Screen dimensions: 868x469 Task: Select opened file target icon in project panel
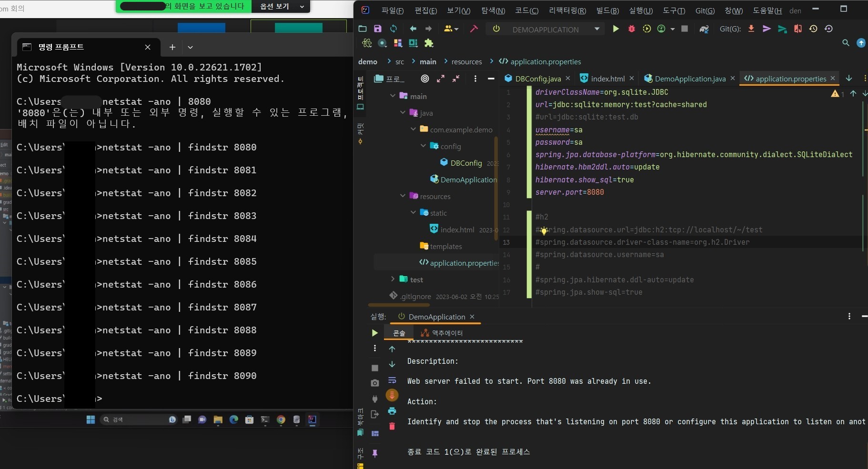tap(425, 79)
